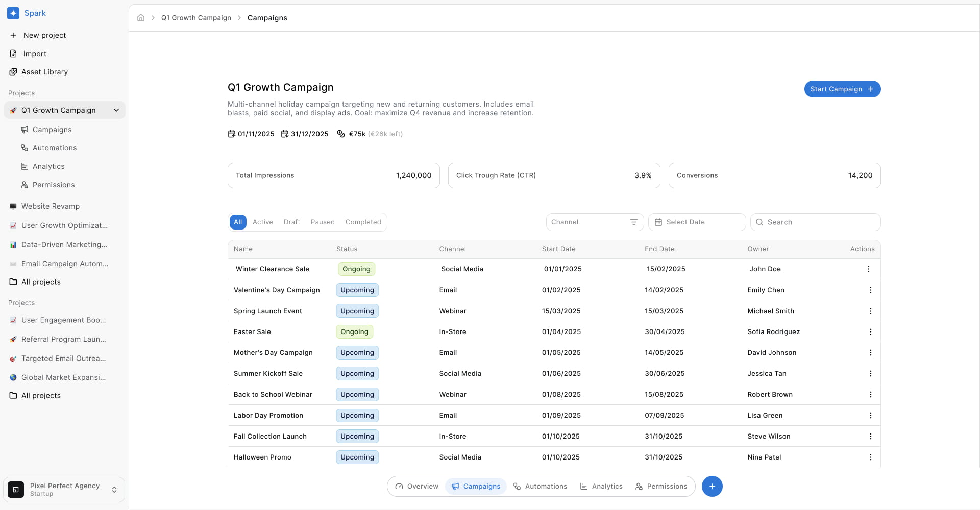Viewport: 980px width, 510px height.
Task: Show Completed campaigns tab
Action: point(363,222)
